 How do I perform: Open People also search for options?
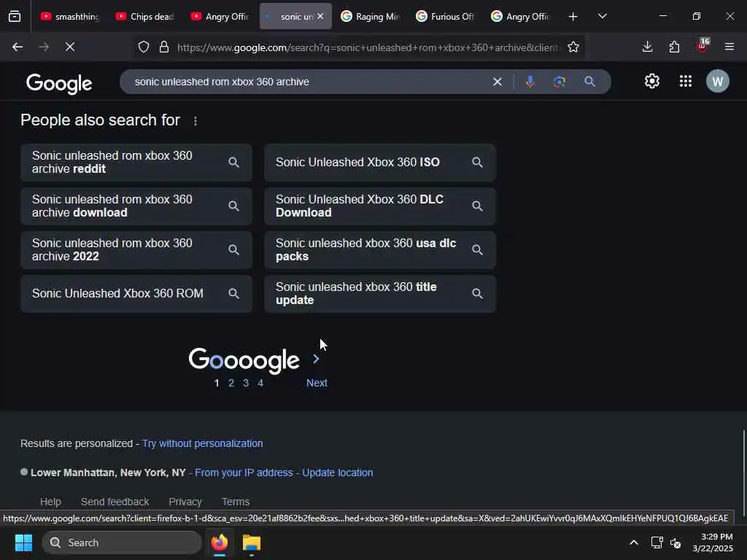[x=196, y=121]
